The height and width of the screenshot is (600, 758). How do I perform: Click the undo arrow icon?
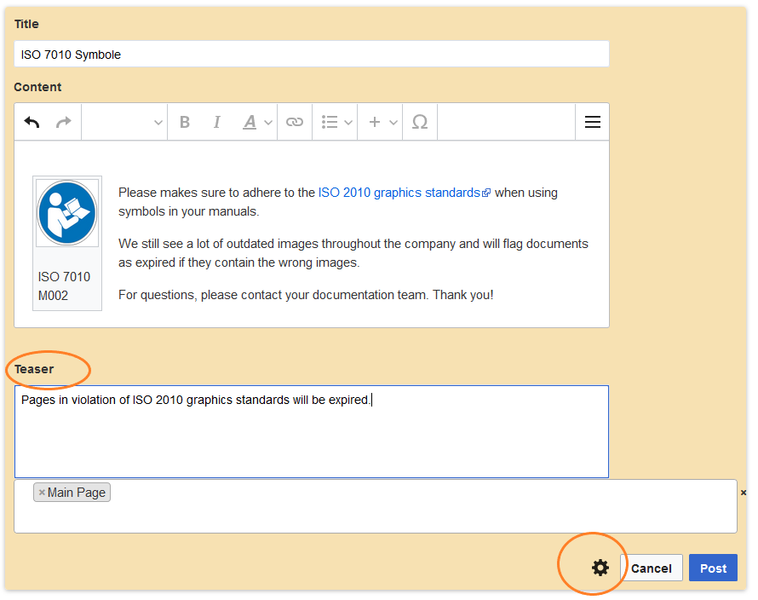coord(32,122)
